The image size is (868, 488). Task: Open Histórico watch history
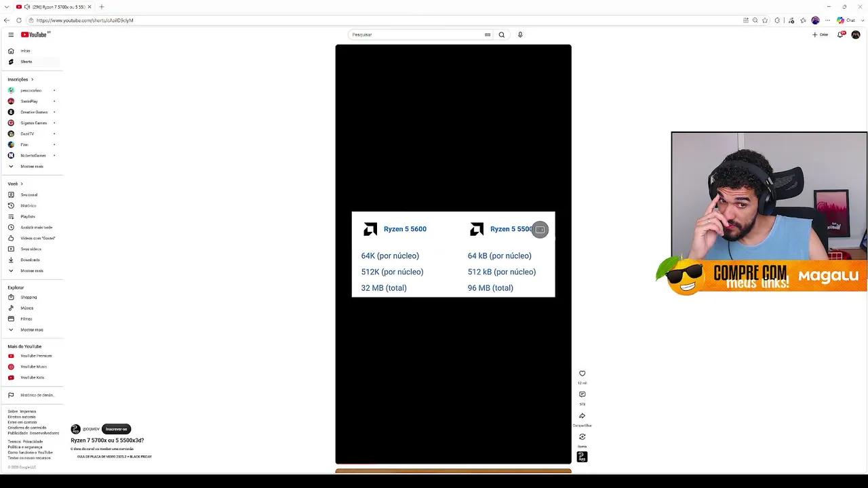tap(28, 205)
